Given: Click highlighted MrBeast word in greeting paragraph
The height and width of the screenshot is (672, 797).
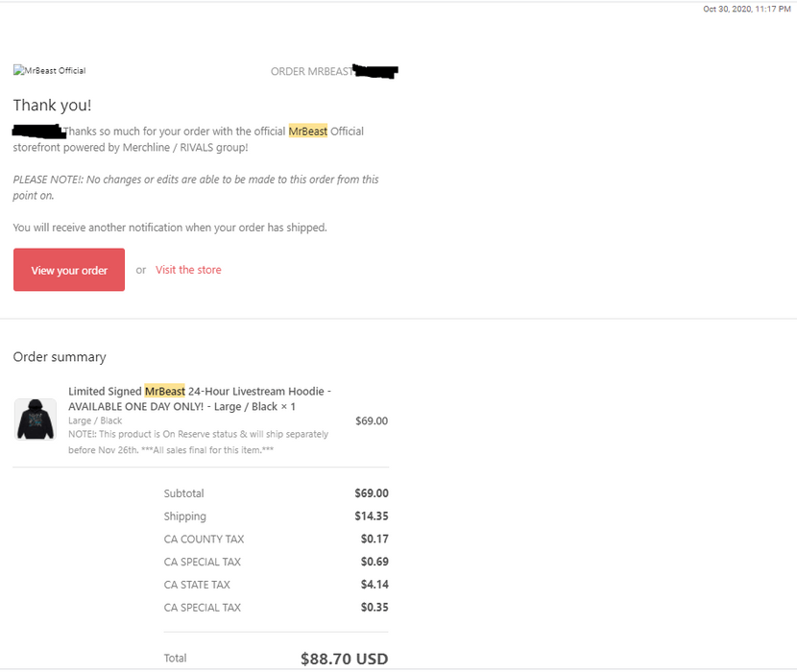Looking at the screenshot, I should (307, 132).
